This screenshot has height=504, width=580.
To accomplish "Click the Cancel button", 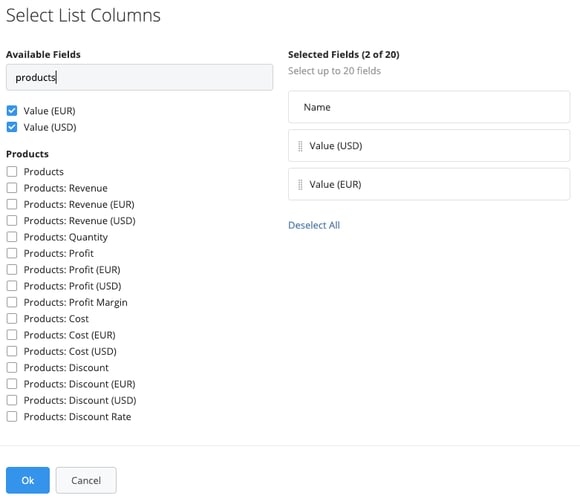I will click(x=86, y=480).
